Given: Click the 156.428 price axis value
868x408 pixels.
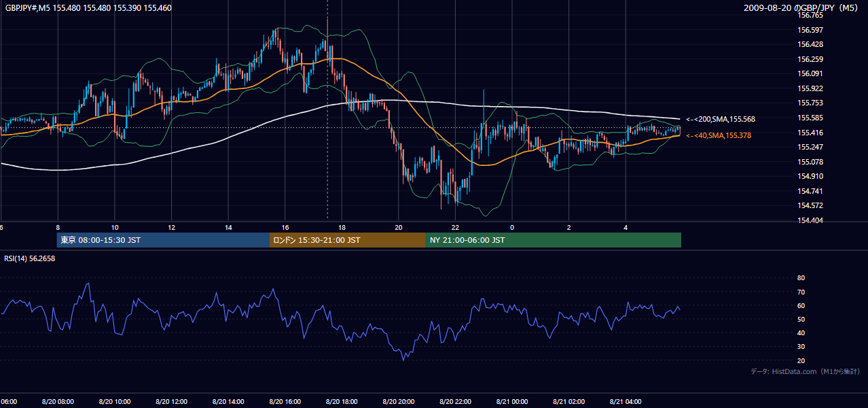Looking at the screenshot, I should 810,44.
